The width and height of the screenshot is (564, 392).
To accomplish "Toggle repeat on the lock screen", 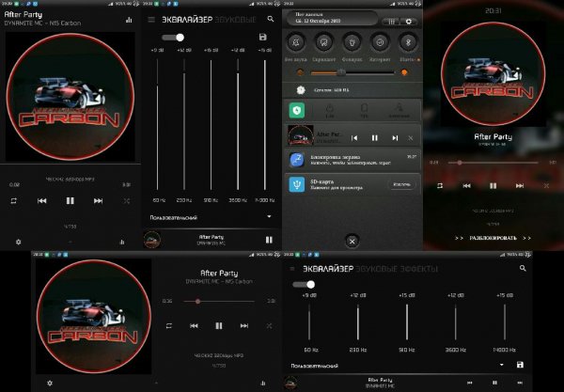I will [x=440, y=185].
